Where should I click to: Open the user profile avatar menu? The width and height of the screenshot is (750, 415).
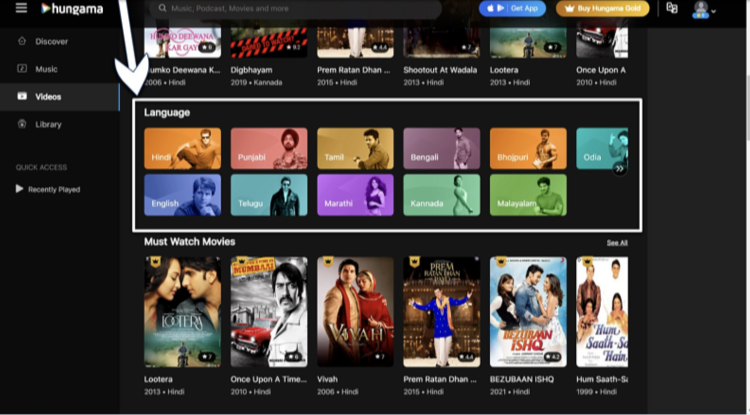(704, 9)
